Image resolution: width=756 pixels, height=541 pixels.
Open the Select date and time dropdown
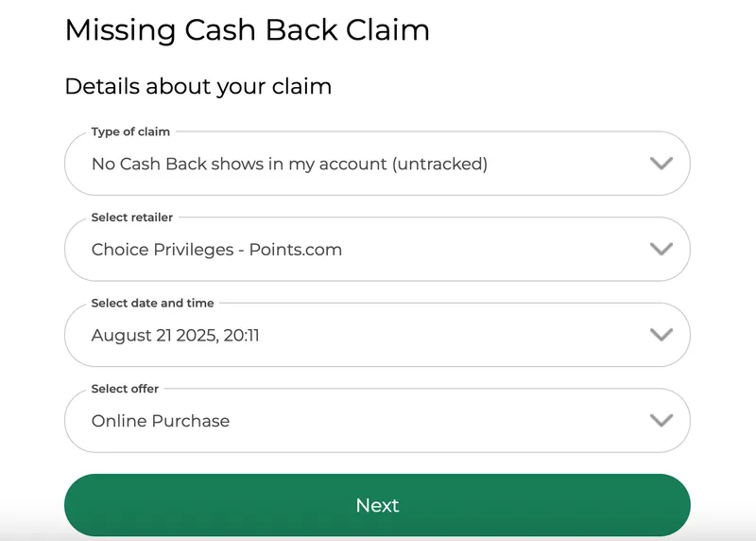[377, 335]
